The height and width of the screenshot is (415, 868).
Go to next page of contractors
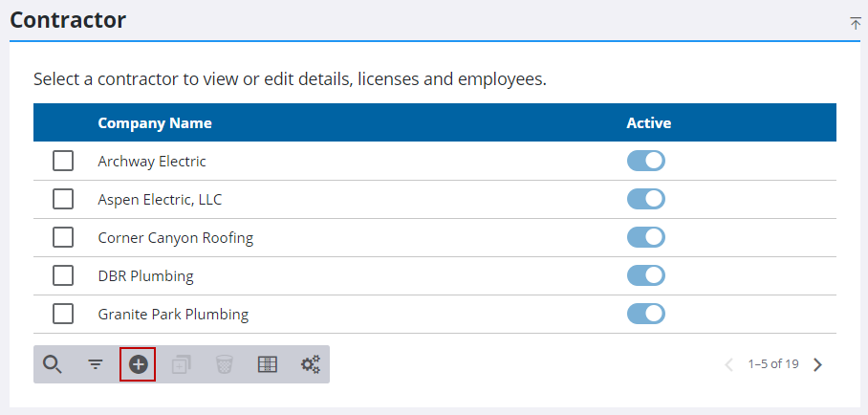point(817,364)
